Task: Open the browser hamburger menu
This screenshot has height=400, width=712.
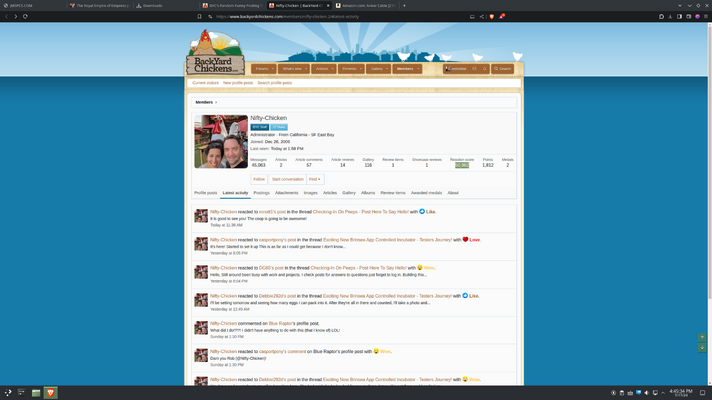Action: (706, 16)
